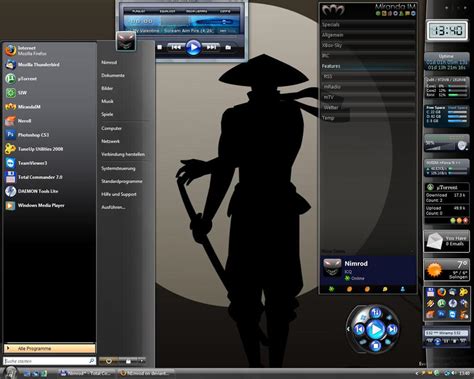Open Computer from the Start menu
This screenshot has height=379, width=474.
111,128
